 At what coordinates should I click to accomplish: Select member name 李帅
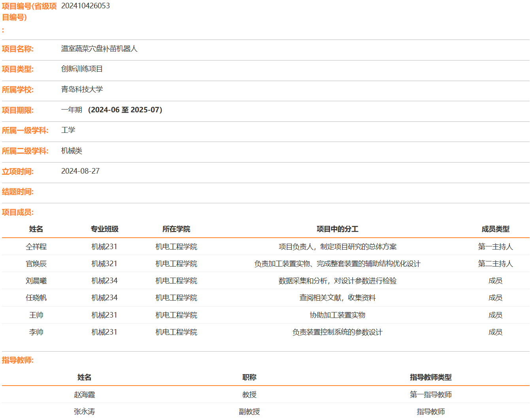[x=36, y=332]
